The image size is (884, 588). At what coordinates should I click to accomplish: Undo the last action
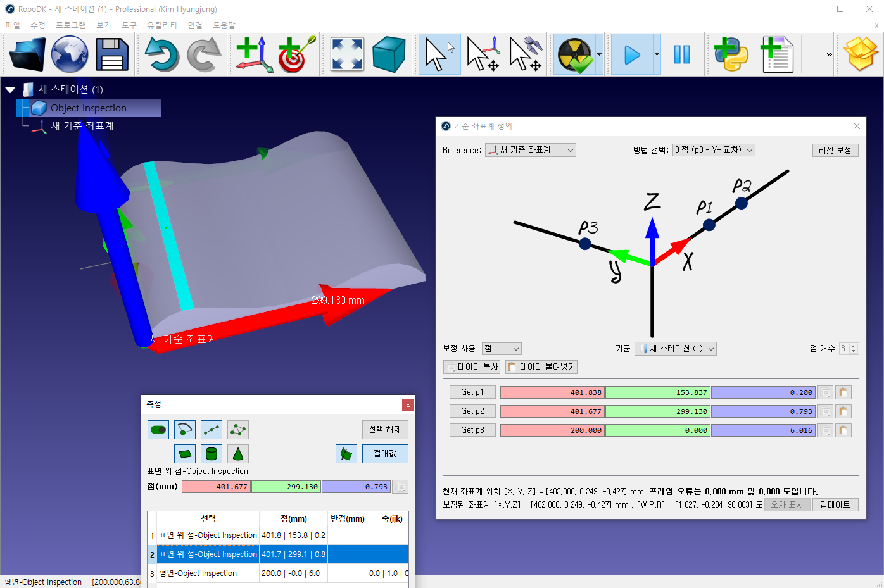(x=162, y=54)
